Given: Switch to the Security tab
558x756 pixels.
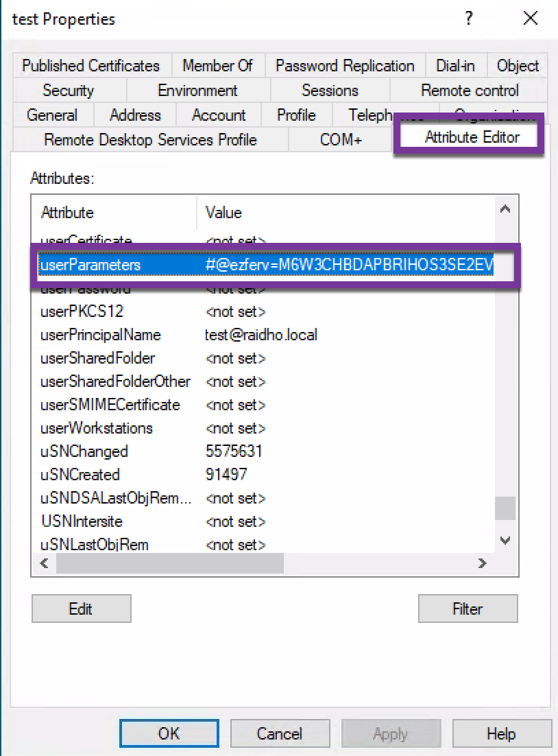Looking at the screenshot, I should coord(68,90).
